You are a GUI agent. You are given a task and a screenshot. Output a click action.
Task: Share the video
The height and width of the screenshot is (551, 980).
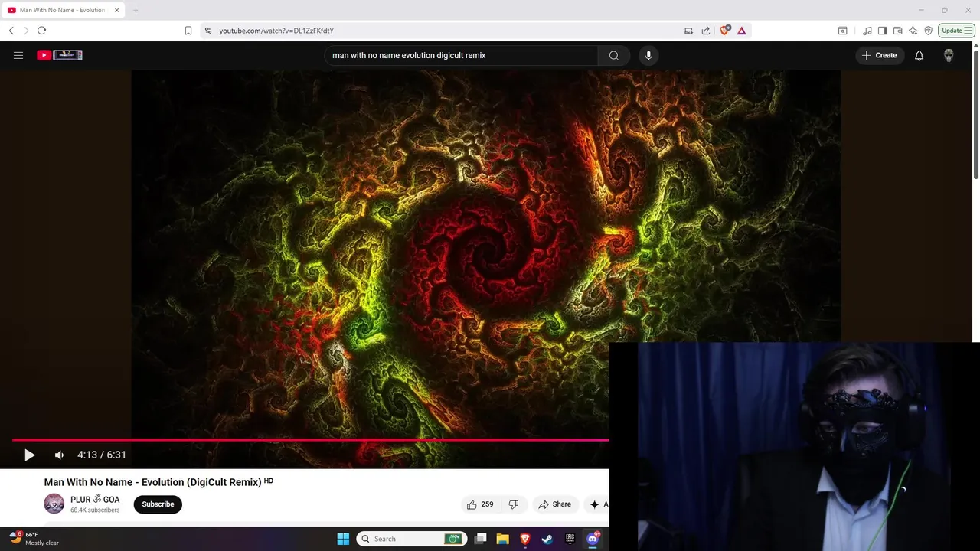click(x=555, y=504)
